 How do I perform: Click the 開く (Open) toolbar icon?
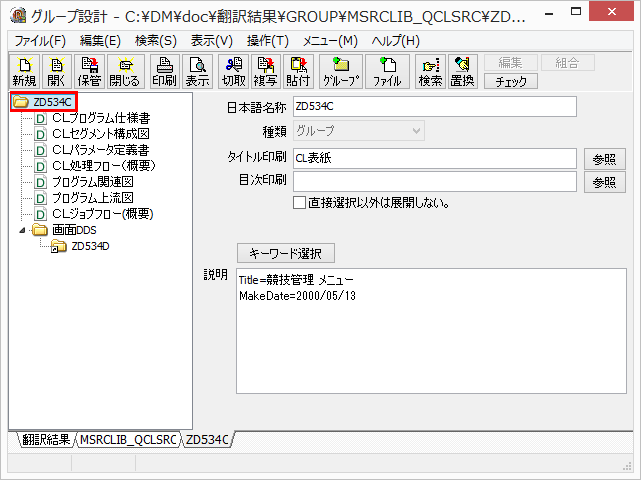pos(57,72)
